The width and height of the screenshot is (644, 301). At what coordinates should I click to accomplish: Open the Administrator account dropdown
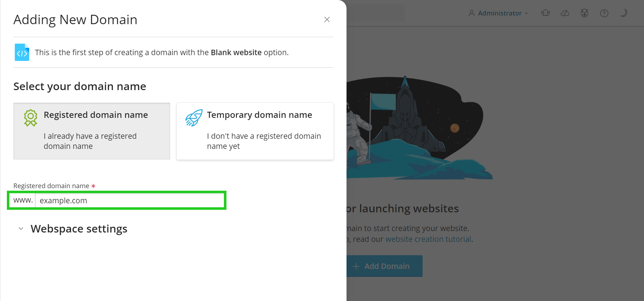click(x=499, y=13)
